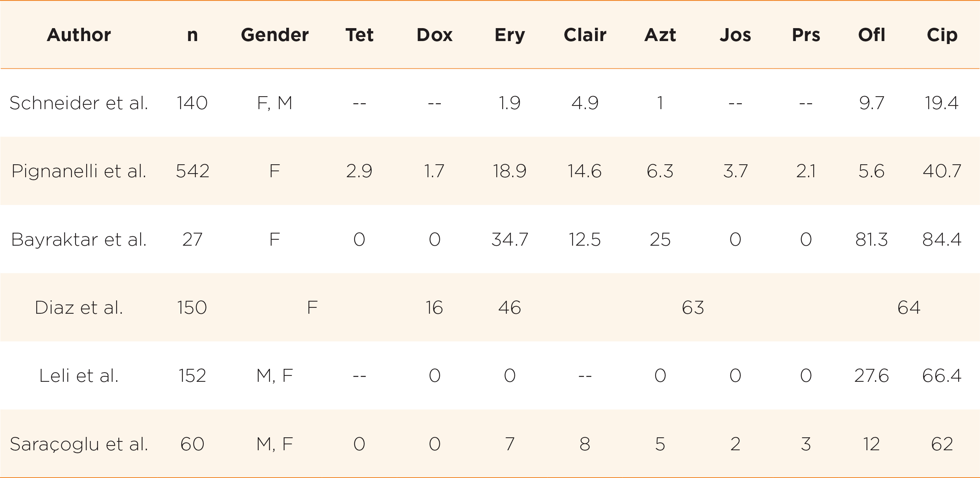The image size is (980, 478).
Task: Click the 40.7 value in Pignanelli row
Action: (942, 171)
